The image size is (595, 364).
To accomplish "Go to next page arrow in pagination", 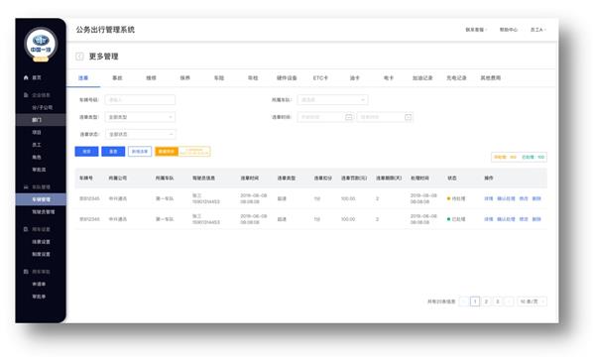I will [x=509, y=302].
